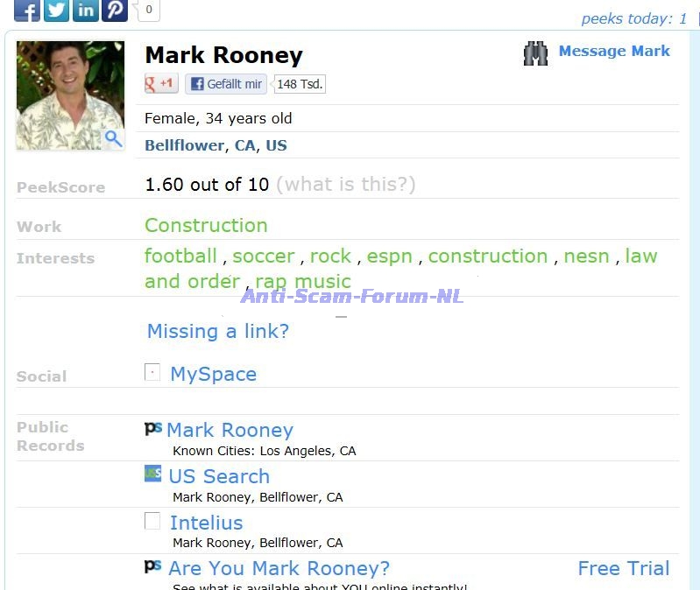Screen dimensions: 700x590
Task: Click the binoculars icon beside Message Mark
Action: tap(535, 53)
